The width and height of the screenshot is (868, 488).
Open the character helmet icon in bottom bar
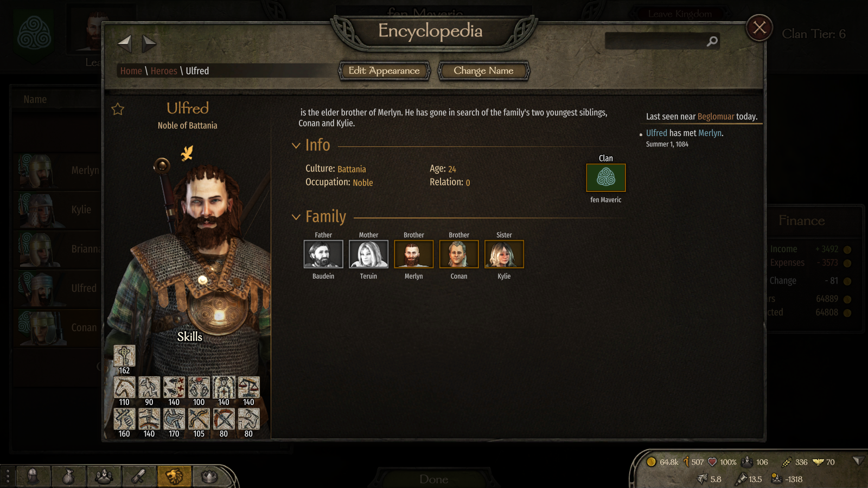pos(33,477)
